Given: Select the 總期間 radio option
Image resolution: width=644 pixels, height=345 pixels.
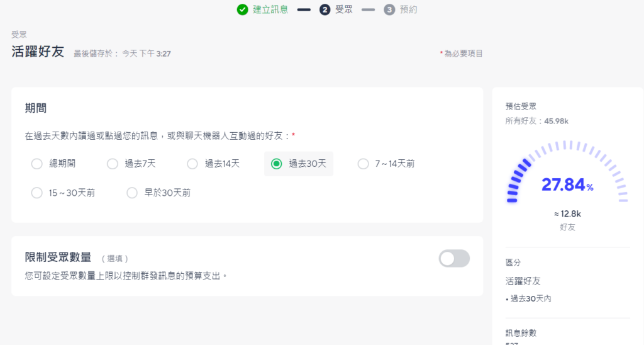Looking at the screenshot, I should pyautogui.click(x=36, y=164).
